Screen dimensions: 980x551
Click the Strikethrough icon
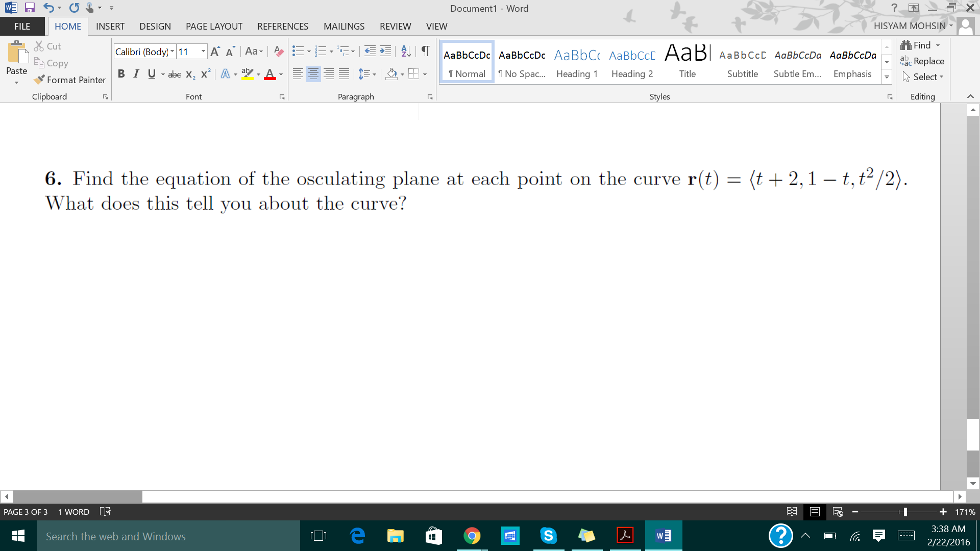(x=174, y=74)
